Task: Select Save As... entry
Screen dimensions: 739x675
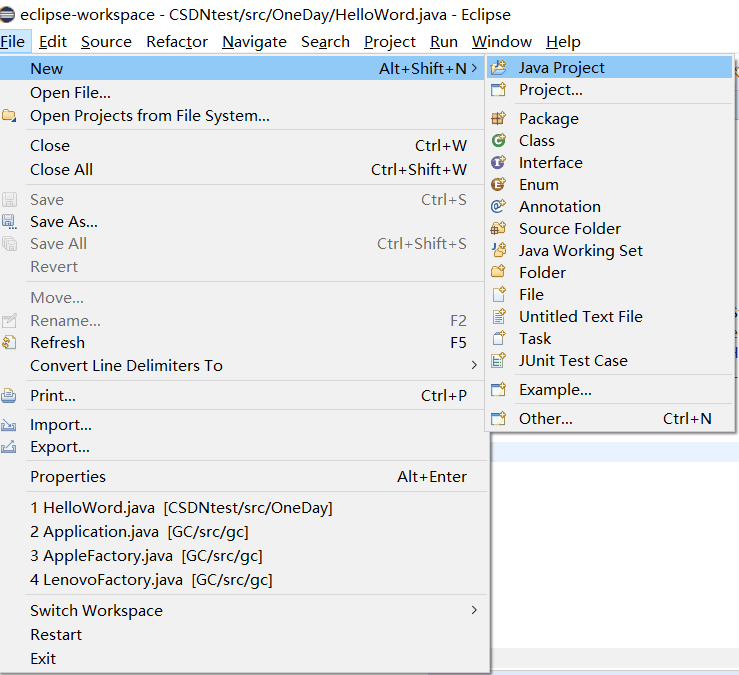Action: [x=244, y=222]
